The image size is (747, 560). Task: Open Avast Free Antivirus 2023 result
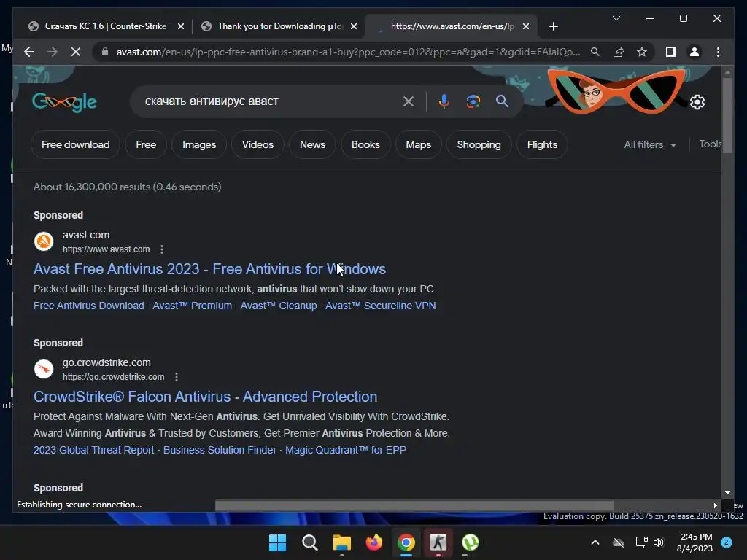click(209, 269)
